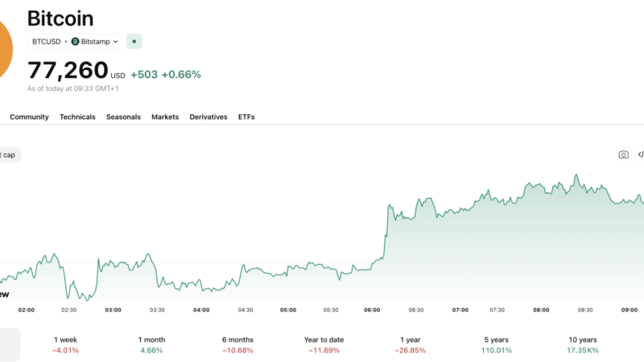Open the embed code icon
Image resolution: width=644 pixels, height=362 pixels.
pos(640,154)
